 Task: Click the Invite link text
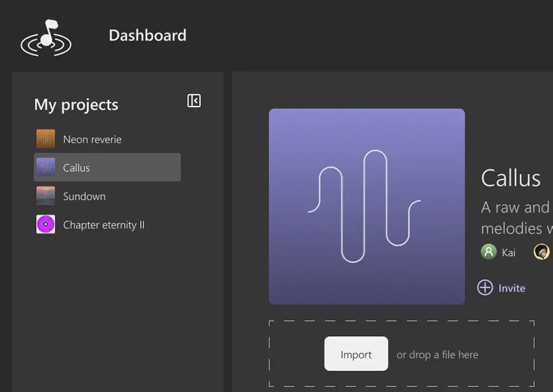(x=512, y=288)
